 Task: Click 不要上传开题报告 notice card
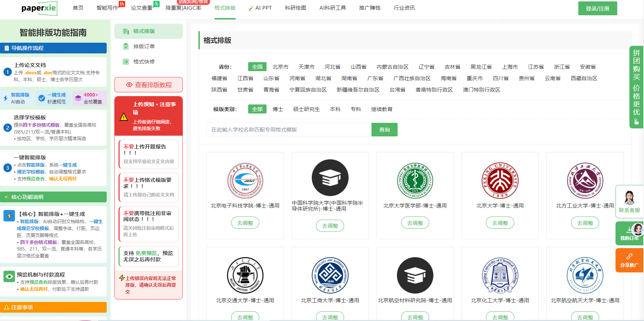[x=149, y=154]
